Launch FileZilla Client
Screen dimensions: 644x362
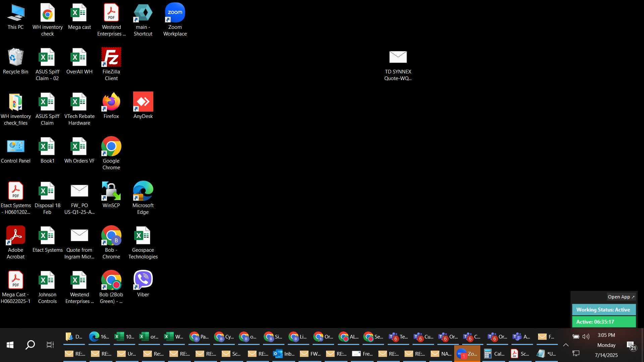coord(111,64)
